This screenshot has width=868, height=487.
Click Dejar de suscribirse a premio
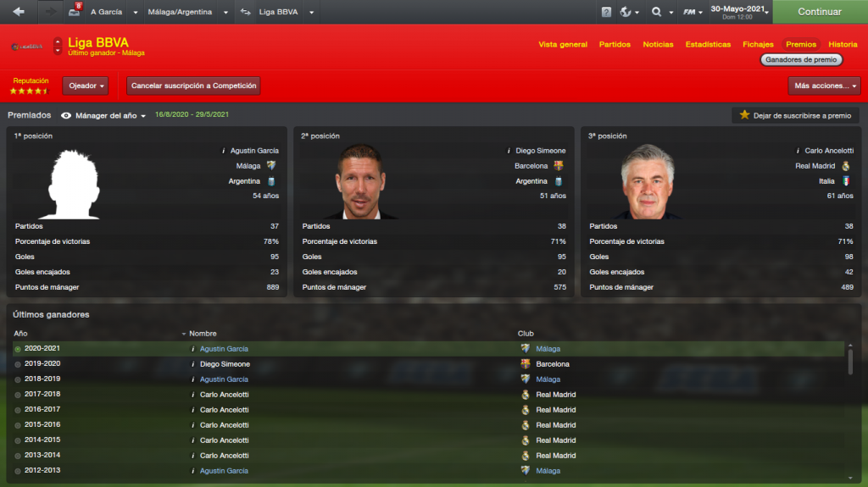tap(795, 115)
